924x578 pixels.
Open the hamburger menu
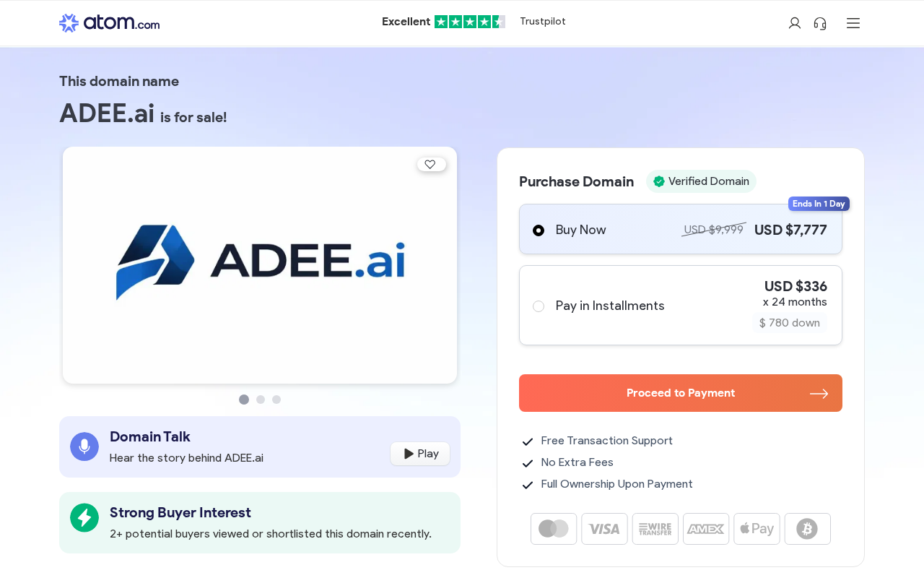(853, 23)
